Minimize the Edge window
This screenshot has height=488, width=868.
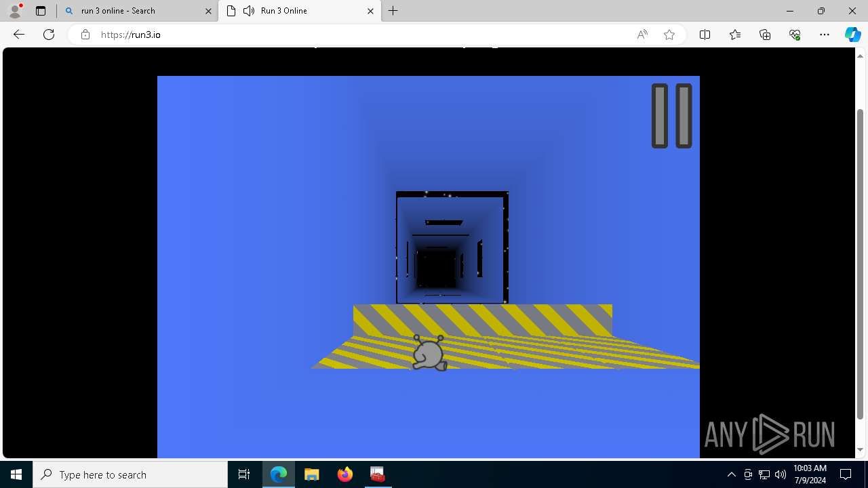pyautogui.click(x=790, y=11)
